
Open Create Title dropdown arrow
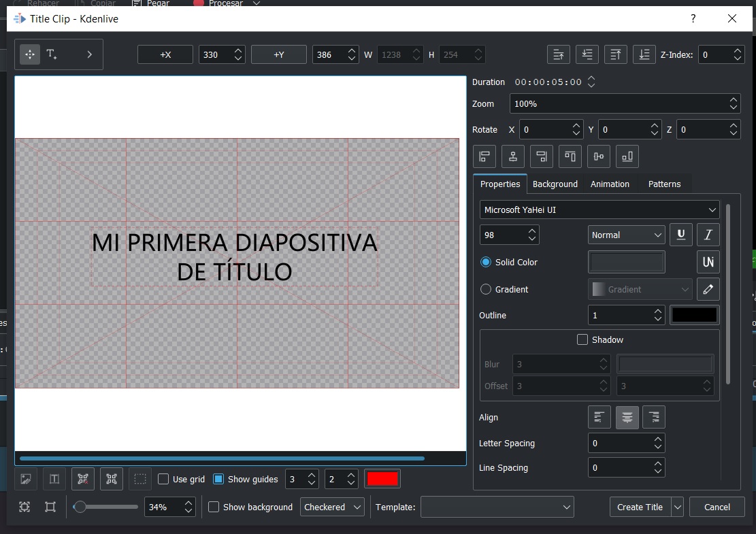(678, 507)
